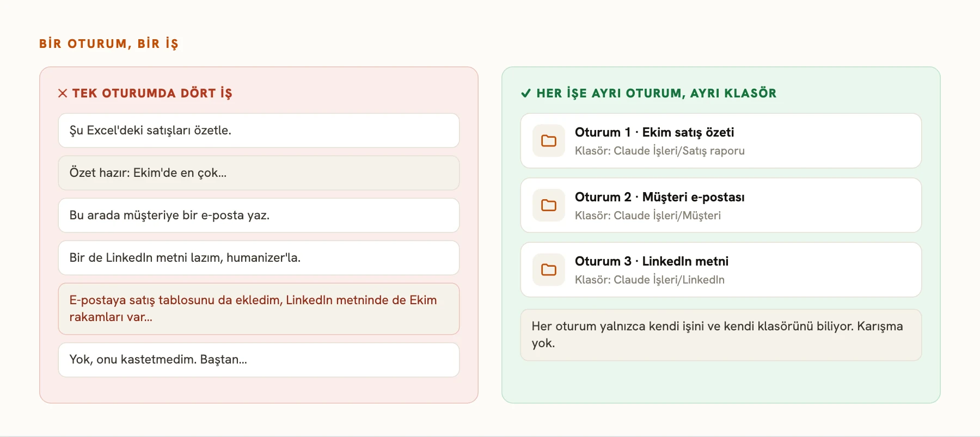
Task: Select the note 'Her oturum yalnızca kendi işini'
Action: pyautogui.click(x=721, y=335)
